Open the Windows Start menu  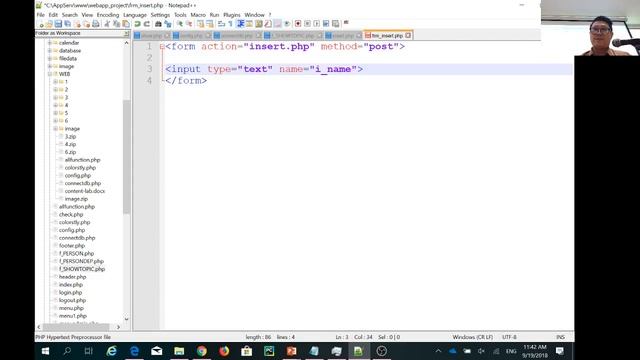point(45,351)
